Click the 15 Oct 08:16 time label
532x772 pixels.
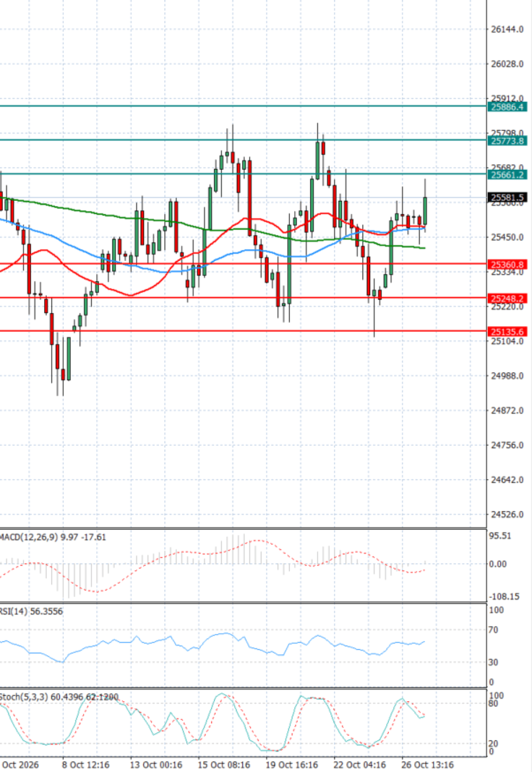[224, 765]
